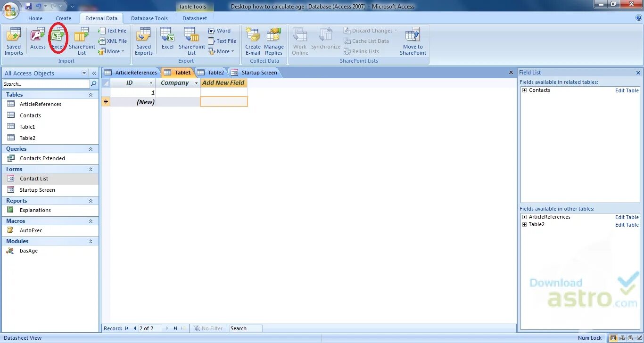Screen dimensions: 644x343
Task: Click Edit Table next to ArticleReferences
Action: point(627,217)
